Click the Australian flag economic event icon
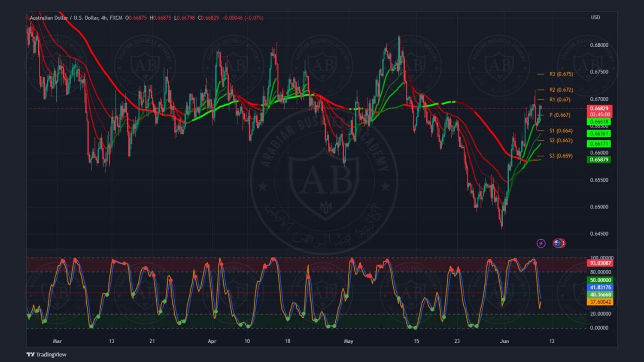The height and width of the screenshot is (362, 644). (558, 243)
